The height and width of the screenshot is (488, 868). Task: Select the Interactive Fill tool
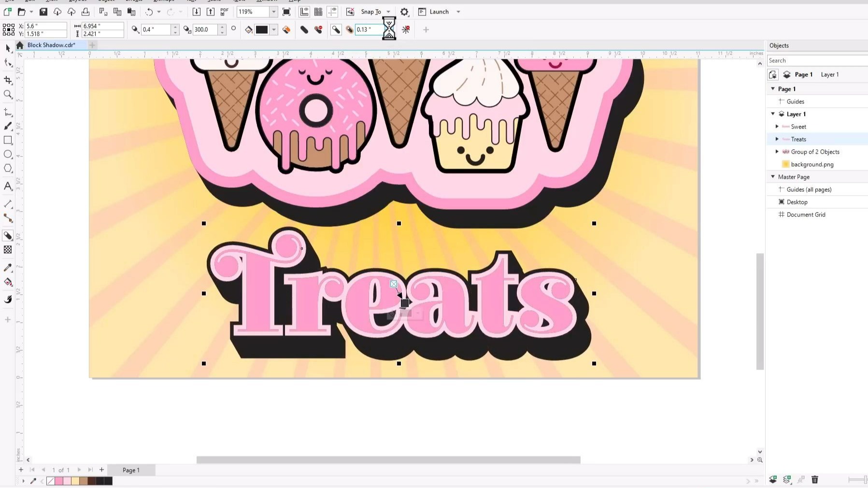(x=8, y=282)
